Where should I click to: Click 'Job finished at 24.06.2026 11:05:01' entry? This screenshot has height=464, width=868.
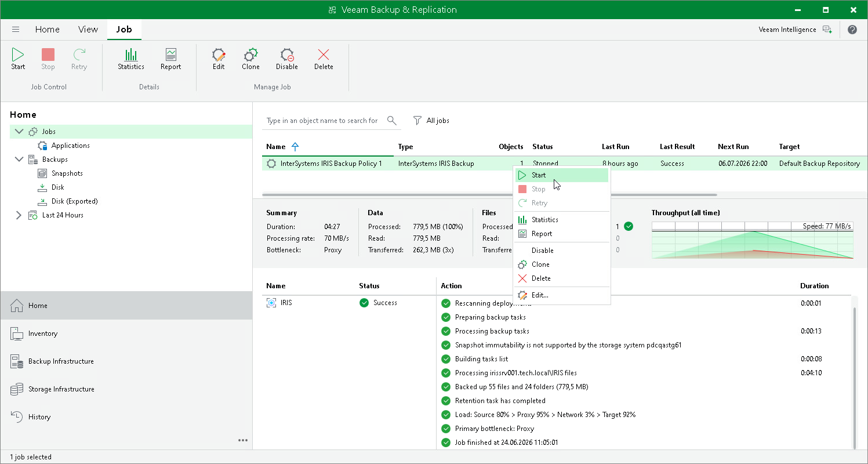(x=506, y=443)
